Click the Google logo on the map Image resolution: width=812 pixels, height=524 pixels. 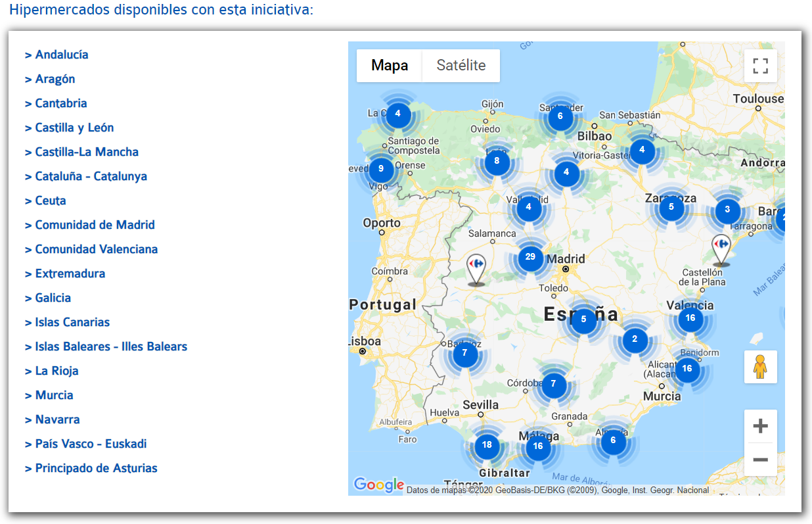(x=378, y=485)
